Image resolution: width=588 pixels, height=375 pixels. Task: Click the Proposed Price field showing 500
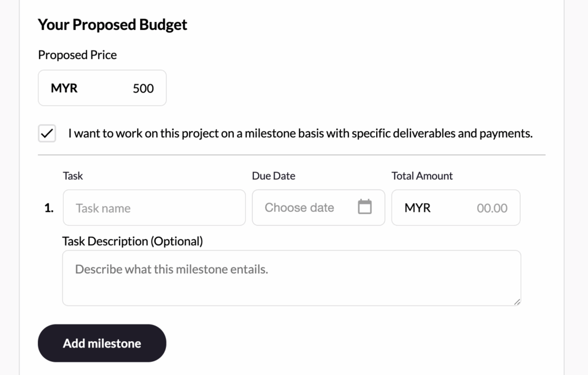click(143, 88)
